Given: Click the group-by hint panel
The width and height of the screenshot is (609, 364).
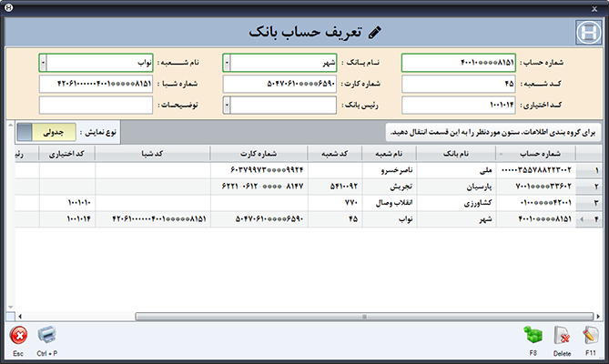Looking at the screenshot, I should click(492, 132).
